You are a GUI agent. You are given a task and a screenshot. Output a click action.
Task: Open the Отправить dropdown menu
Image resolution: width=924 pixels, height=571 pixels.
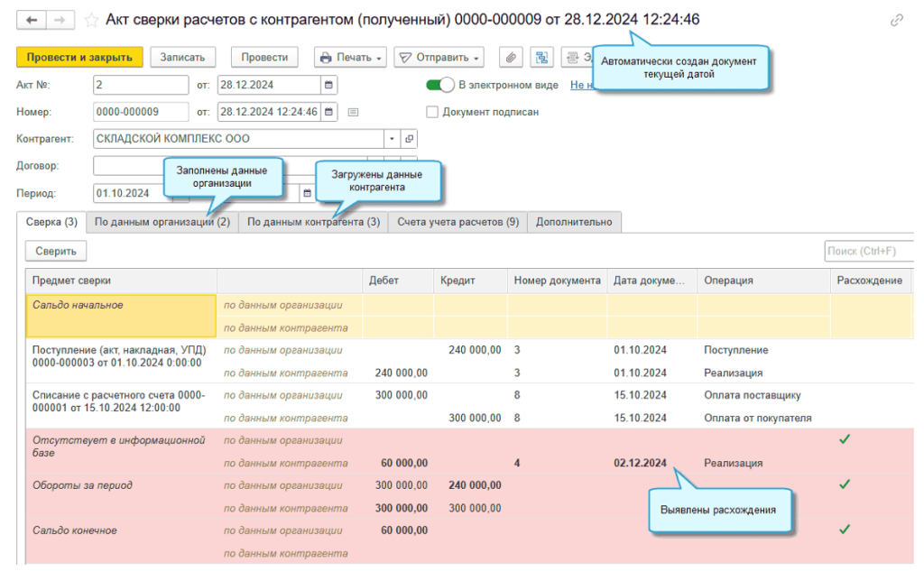click(439, 57)
